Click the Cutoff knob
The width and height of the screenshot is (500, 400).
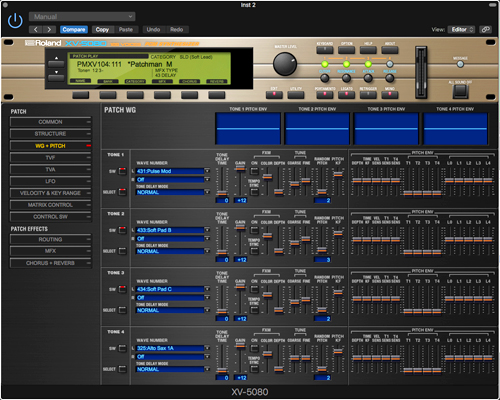click(325, 78)
